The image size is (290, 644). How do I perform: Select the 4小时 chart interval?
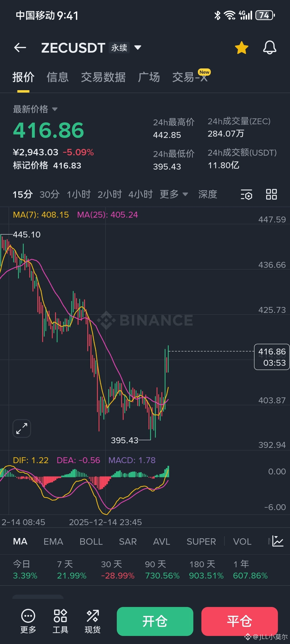tap(140, 194)
